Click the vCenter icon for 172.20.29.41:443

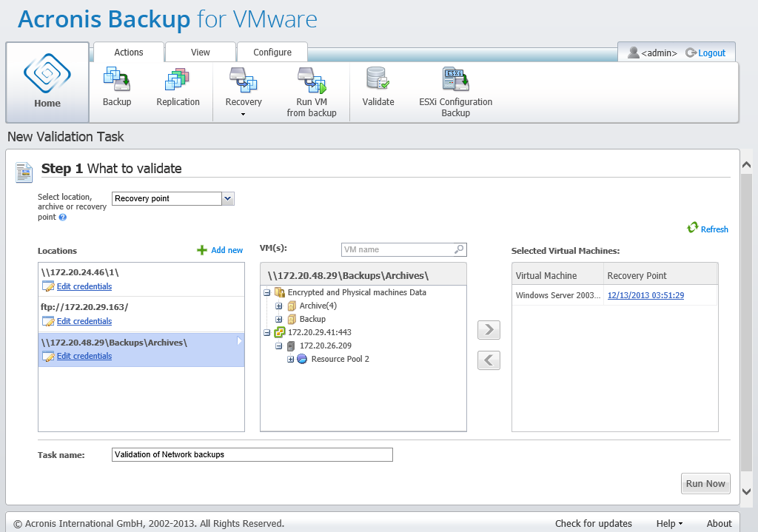[279, 332]
